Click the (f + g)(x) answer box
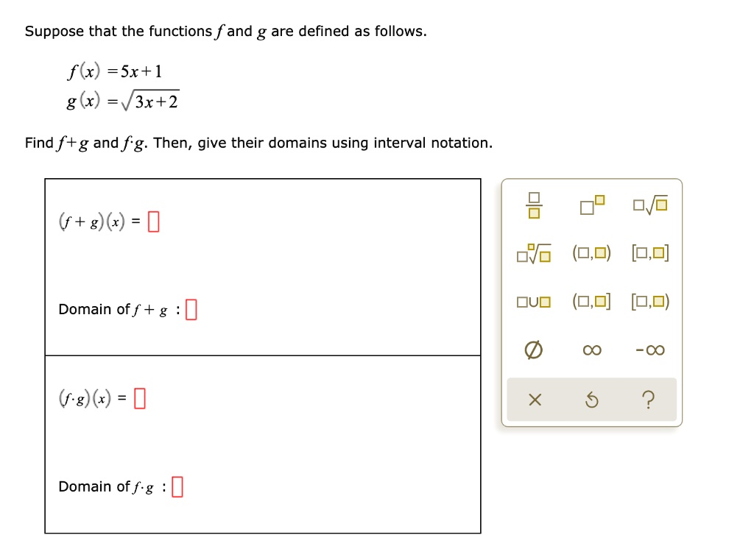The width and height of the screenshot is (754, 560). (x=153, y=221)
